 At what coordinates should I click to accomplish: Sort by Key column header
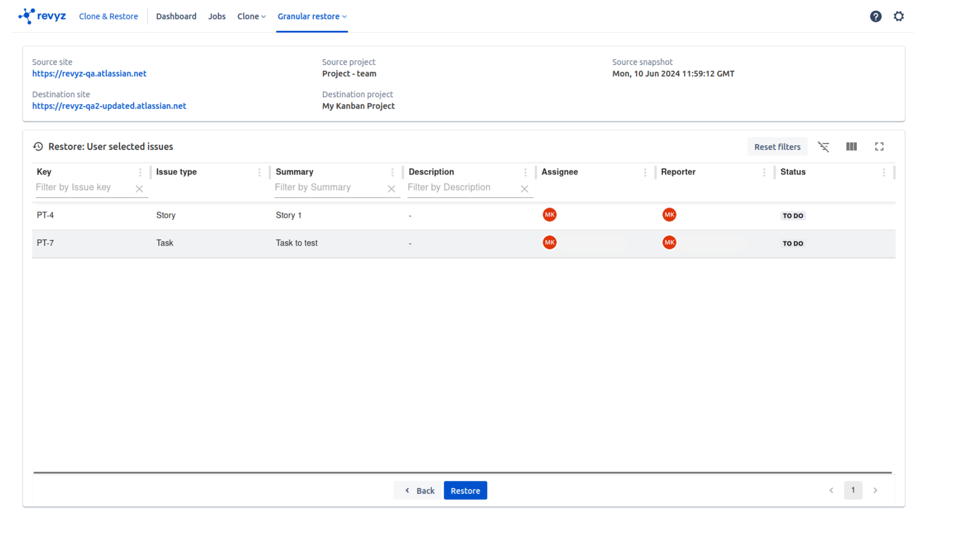point(44,172)
